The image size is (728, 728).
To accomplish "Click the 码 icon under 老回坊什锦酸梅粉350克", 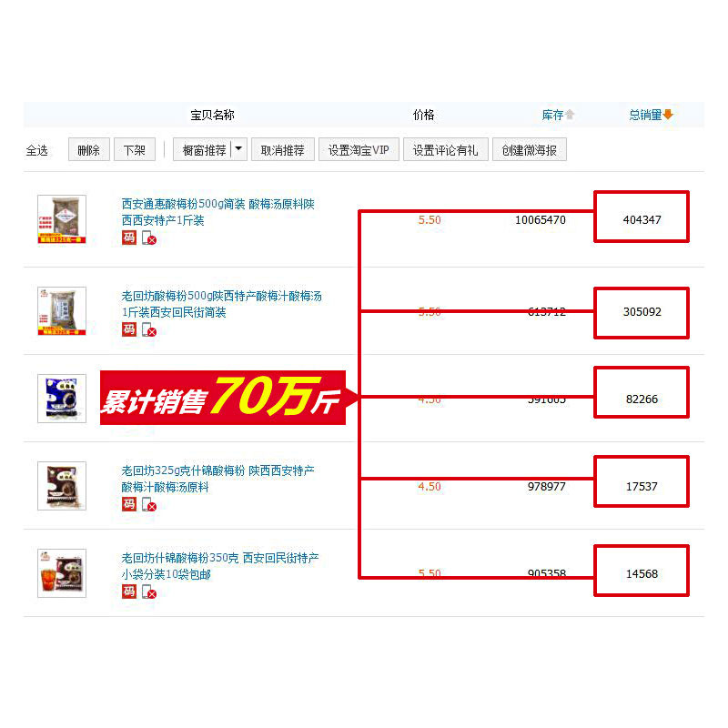I will click(129, 591).
